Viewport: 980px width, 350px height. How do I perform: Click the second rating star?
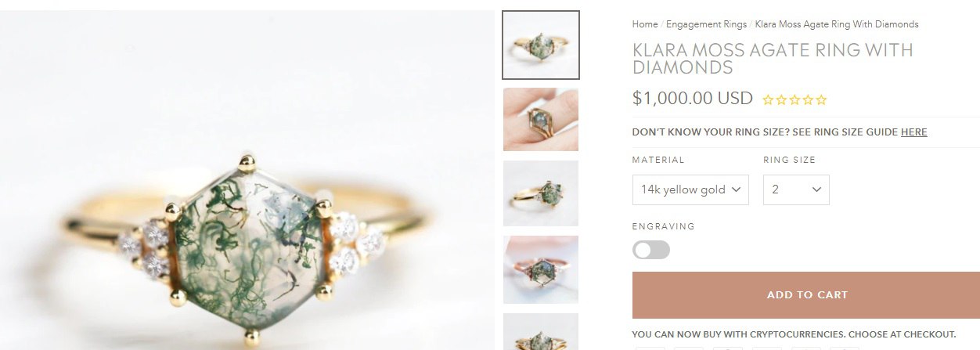coord(781,100)
